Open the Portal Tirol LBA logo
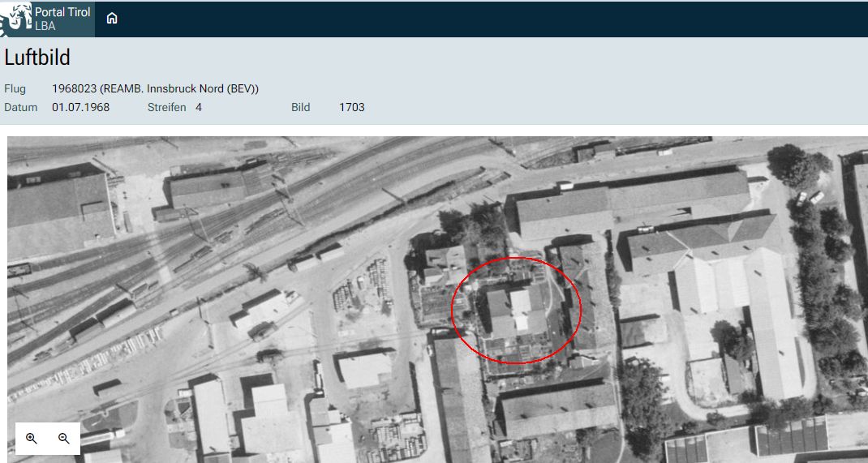868x463 pixels. coord(47,19)
